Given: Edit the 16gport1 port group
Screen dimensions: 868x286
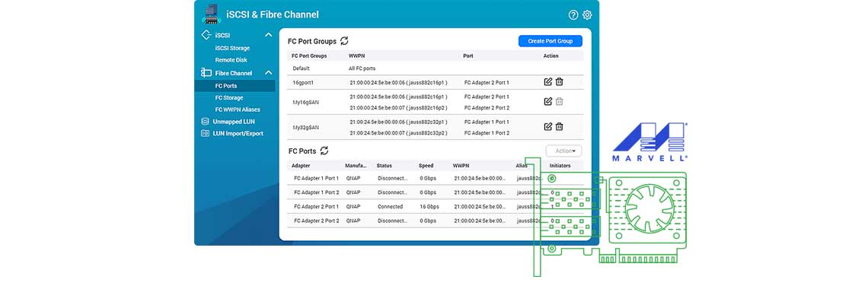Looking at the screenshot, I should click(548, 82).
